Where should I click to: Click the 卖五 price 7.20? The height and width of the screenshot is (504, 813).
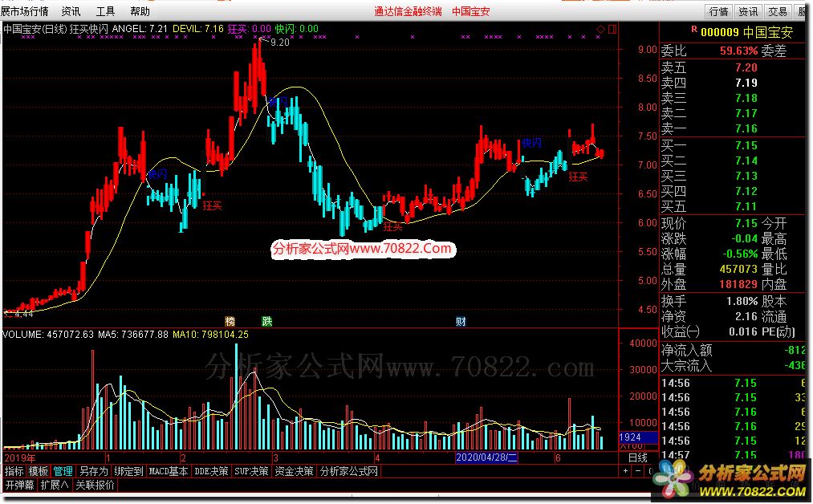pyautogui.click(x=746, y=67)
